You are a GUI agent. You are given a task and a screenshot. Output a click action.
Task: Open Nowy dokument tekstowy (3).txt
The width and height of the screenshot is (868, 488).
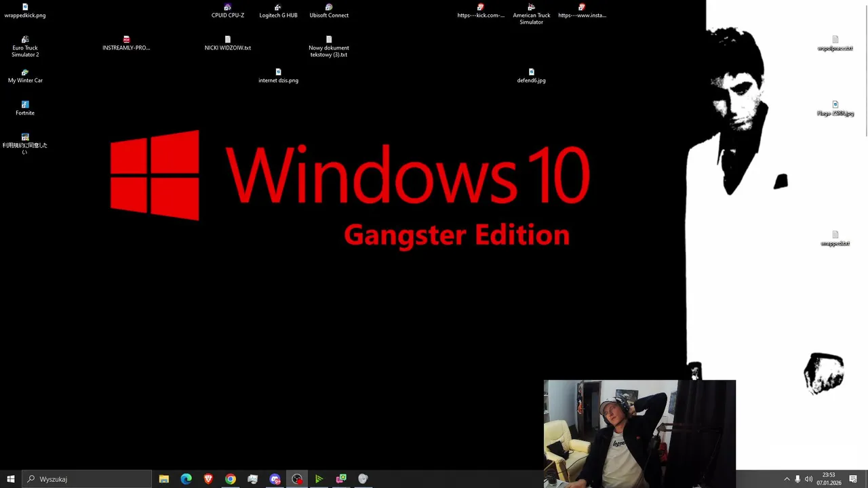point(329,47)
